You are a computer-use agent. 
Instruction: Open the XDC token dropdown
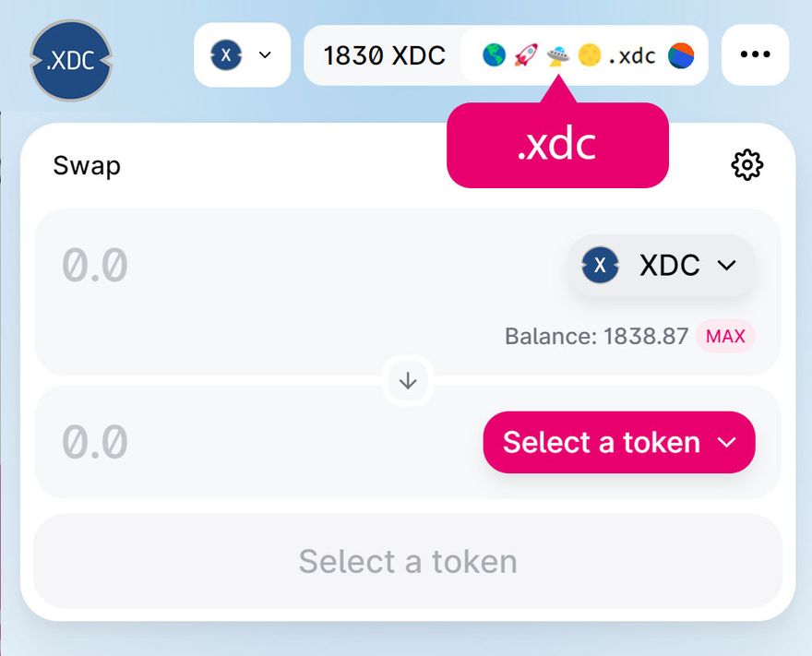(661, 266)
